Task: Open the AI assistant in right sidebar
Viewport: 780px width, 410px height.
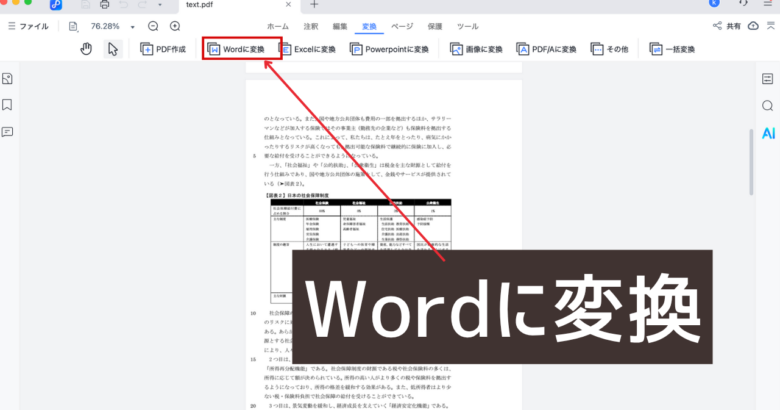Action: [x=768, y=133]
